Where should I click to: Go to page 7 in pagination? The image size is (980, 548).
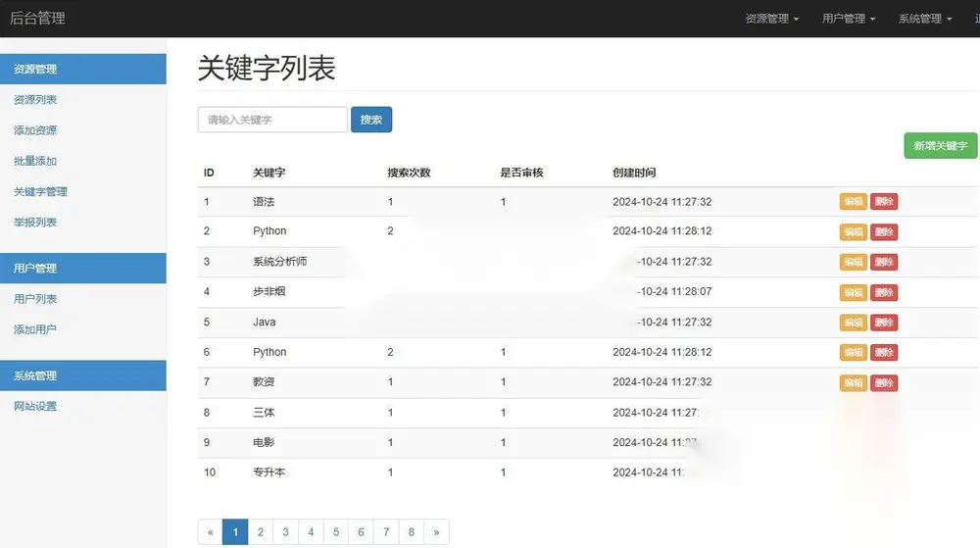[386, 531]
